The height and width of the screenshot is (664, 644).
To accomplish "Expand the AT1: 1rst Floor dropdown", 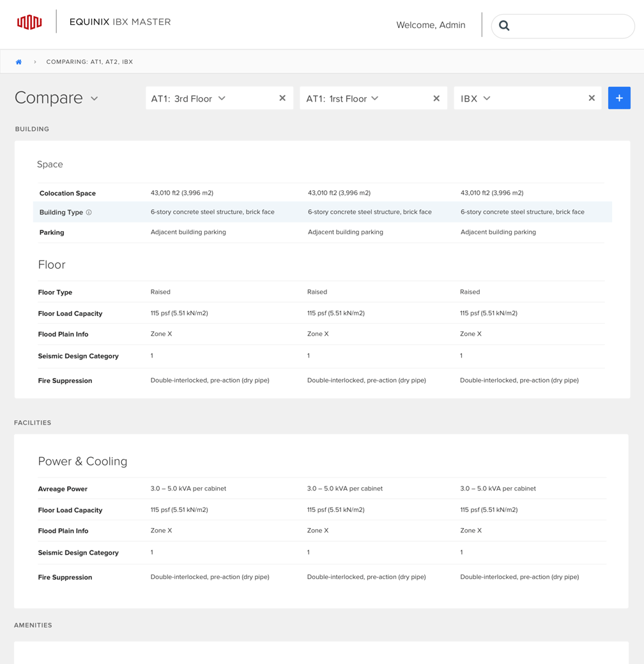I will pyautogui.click(x=375, y=98).
